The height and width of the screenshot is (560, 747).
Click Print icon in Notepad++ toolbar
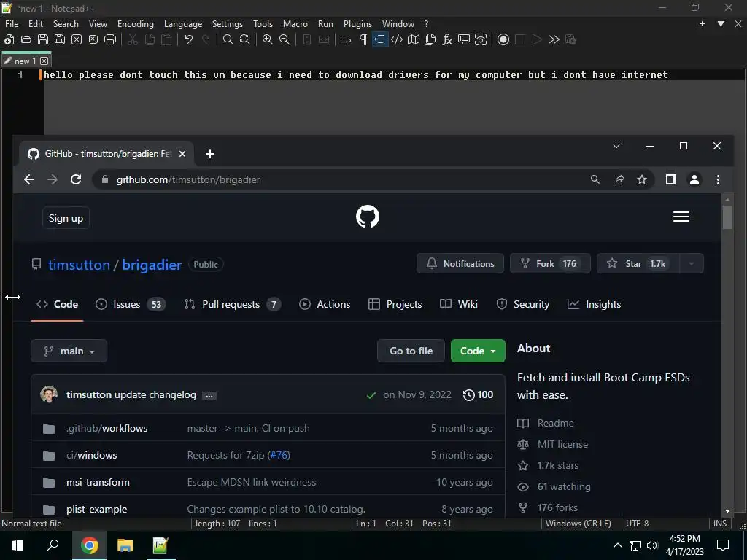[x=110, y=39]
